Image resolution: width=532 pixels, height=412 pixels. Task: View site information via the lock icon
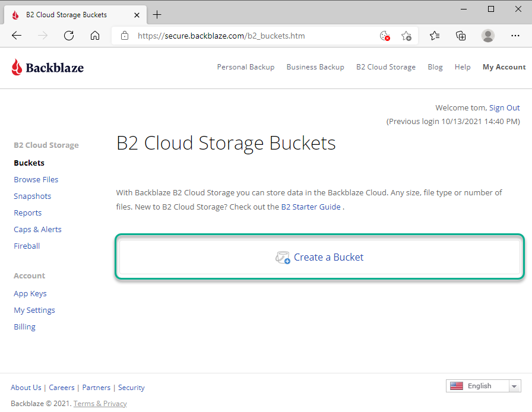pyautogui.click(x=125, y=36)
